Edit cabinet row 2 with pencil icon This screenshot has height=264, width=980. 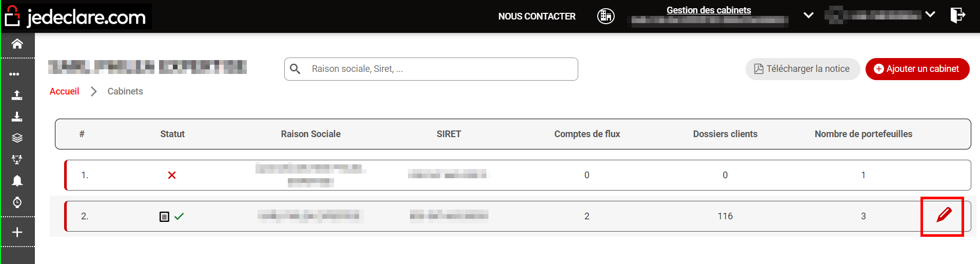pyautogui.click(x=944, y=215)
